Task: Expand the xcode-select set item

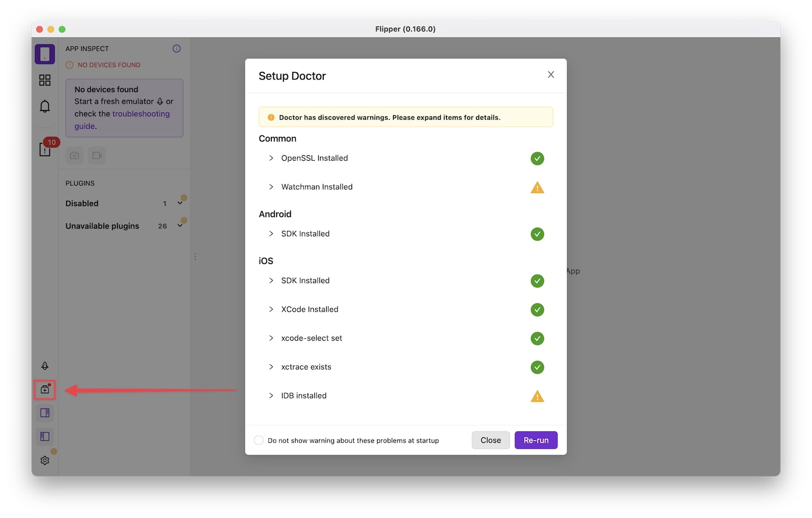Action: [x=271, y=338]
